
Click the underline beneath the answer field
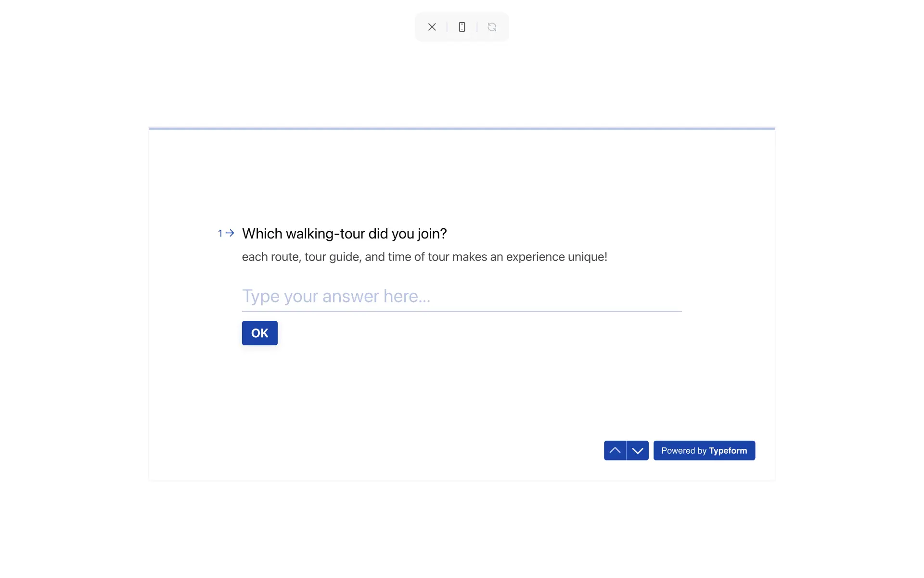click(x=461, y=311)
